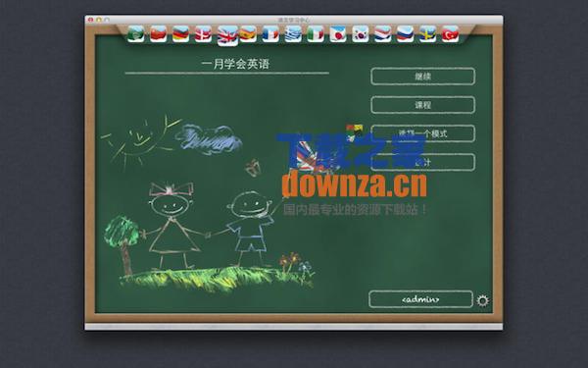Select the Spanish flag language icon
This screenshot has width=588, height=368.
248,33
